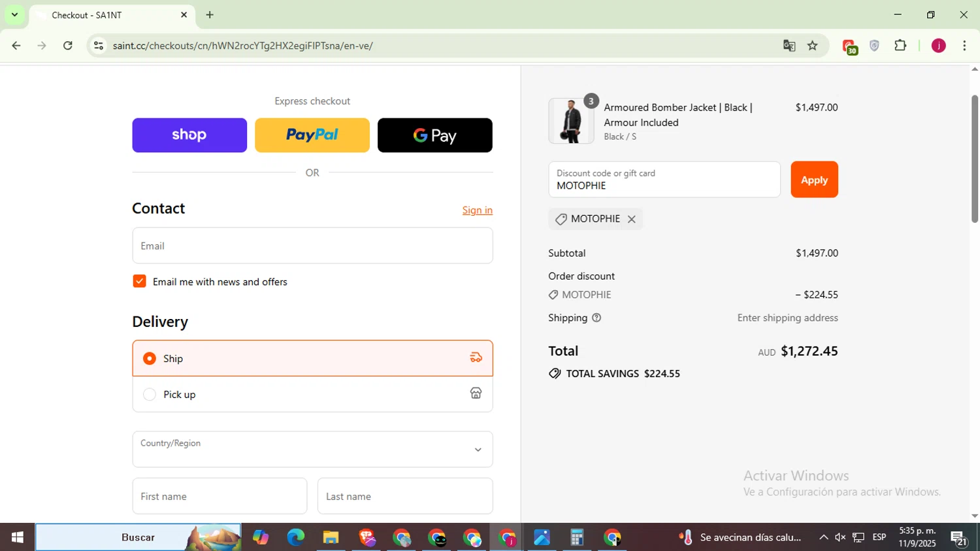This screenshot has width=980, height=551.
Task: Click the AUD $1,272.45 total amount
Action: coord(798,351)
